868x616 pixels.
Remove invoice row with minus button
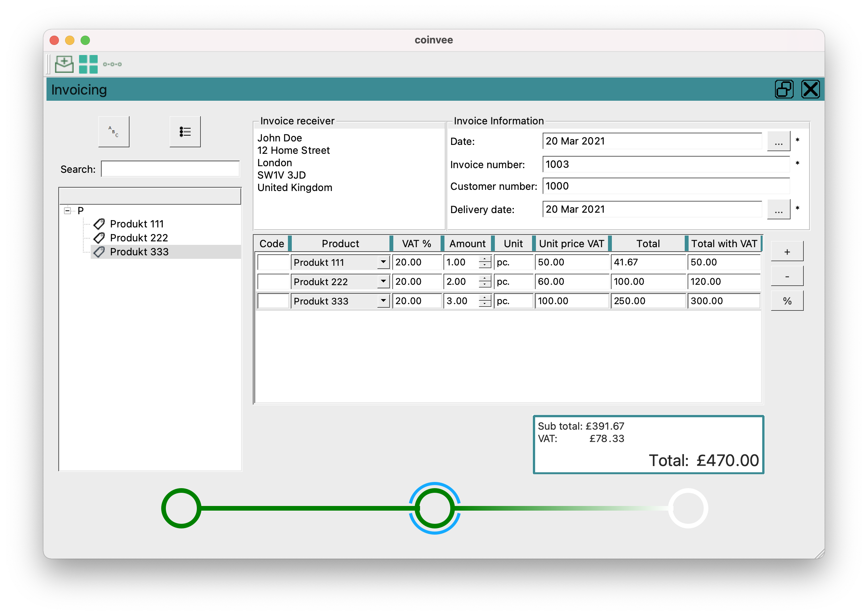click(787, 277)
